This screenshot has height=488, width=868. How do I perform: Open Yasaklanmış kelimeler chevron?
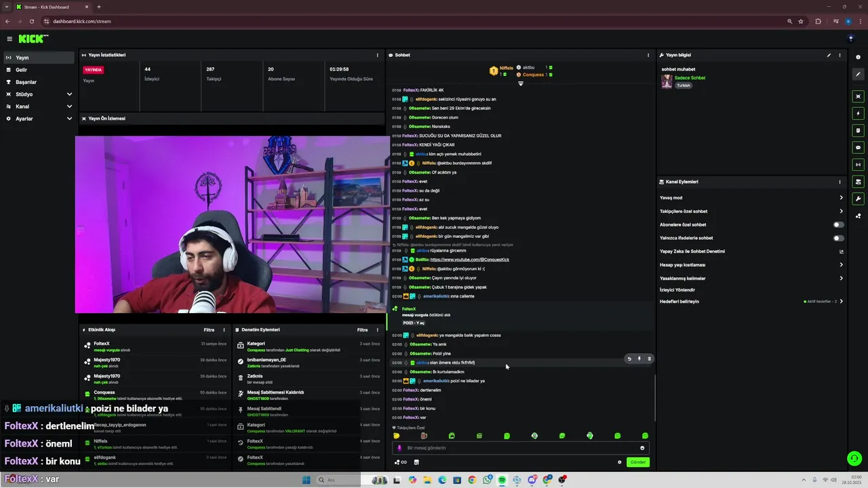[x=841, y=279]
